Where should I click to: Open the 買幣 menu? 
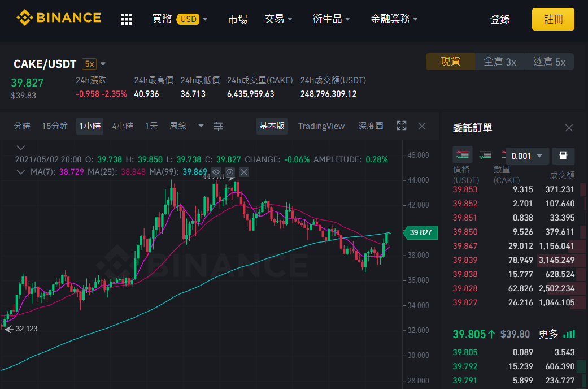click(x=162, y=19)
